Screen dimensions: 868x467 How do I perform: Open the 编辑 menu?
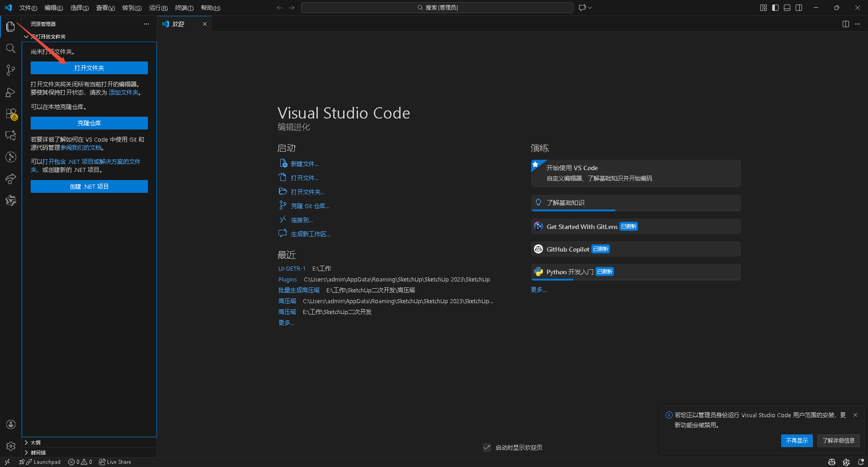(54, 8)
